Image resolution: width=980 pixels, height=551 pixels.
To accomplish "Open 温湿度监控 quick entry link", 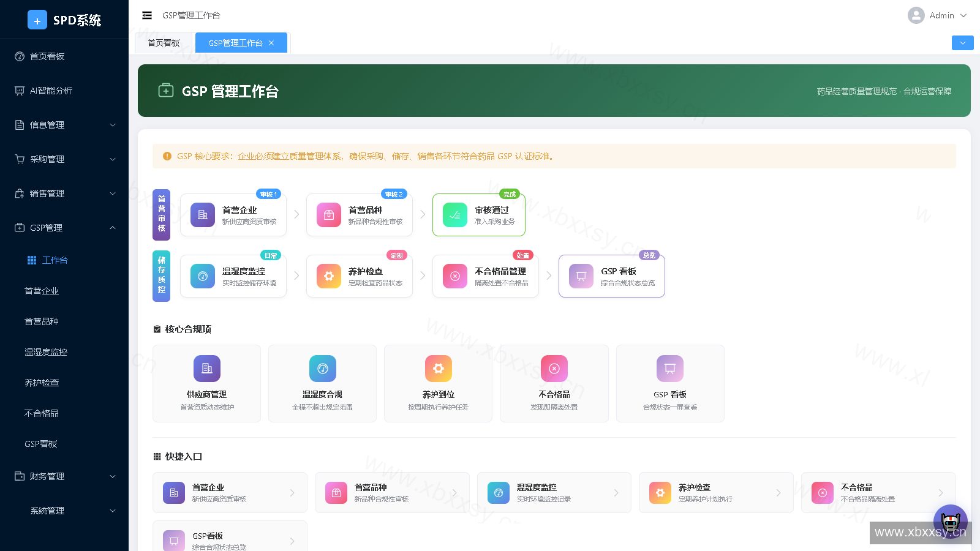I will coord(554,492).
